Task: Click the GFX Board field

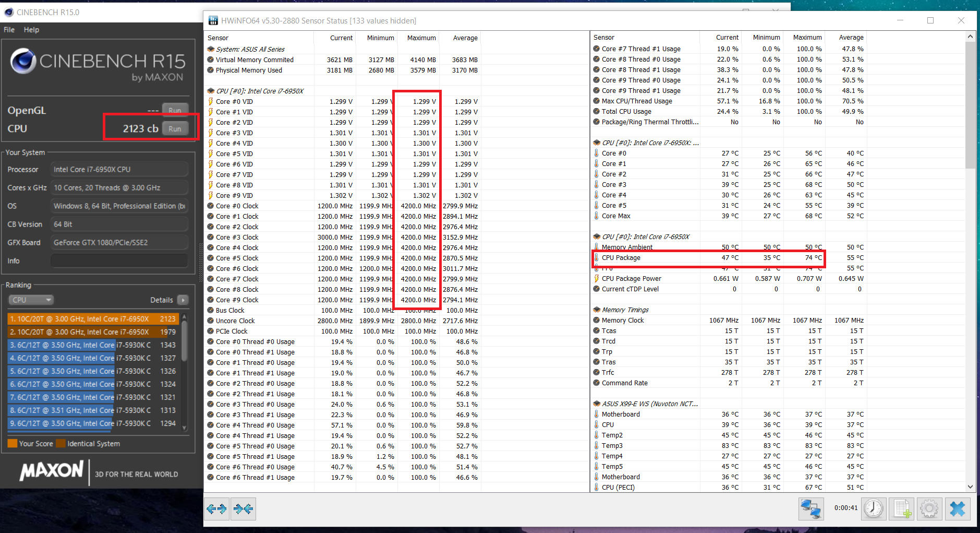Action: point(119,242)
